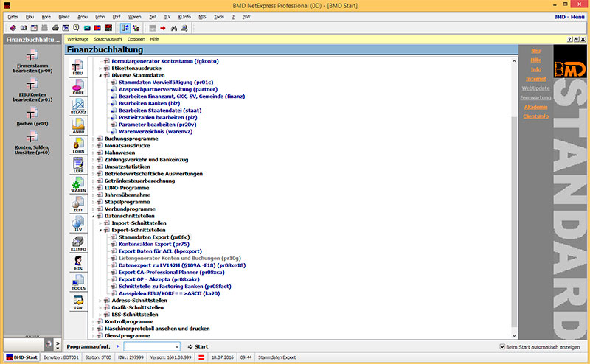Open the FIBU module icon
This screenshot has width=590, height=364.
[x=77, y=69]
